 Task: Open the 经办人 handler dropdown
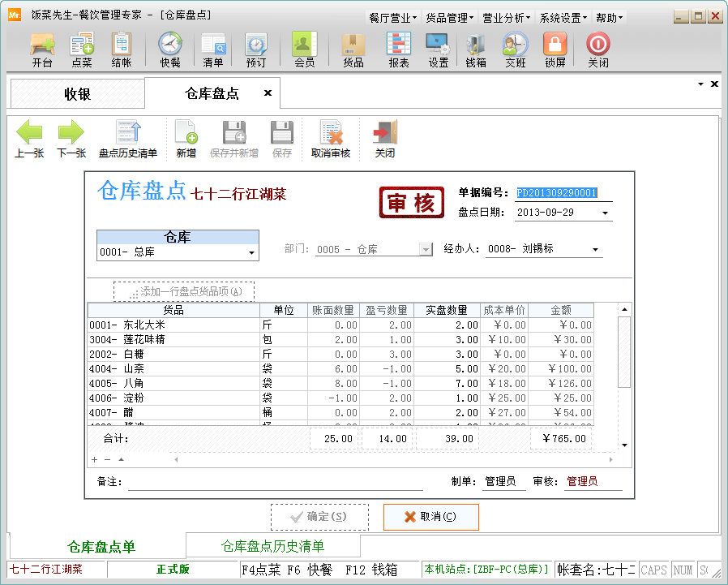tap(597, 249)
